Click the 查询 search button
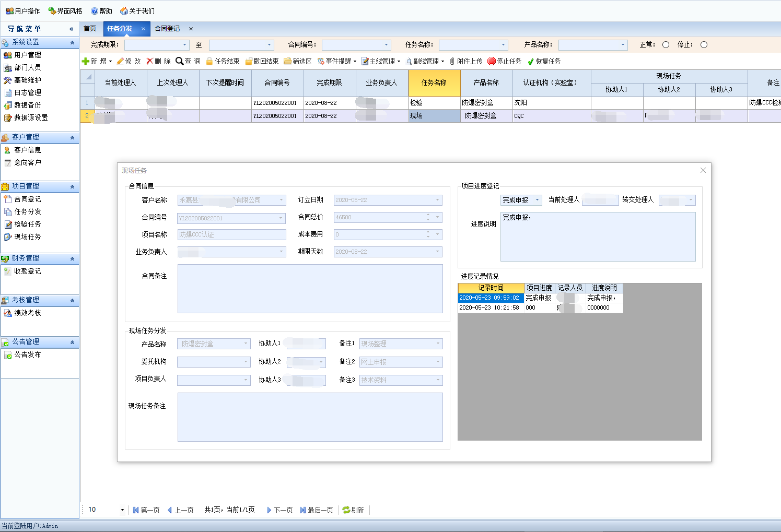Viewport: 781px width, 532px height. point(188,61)
